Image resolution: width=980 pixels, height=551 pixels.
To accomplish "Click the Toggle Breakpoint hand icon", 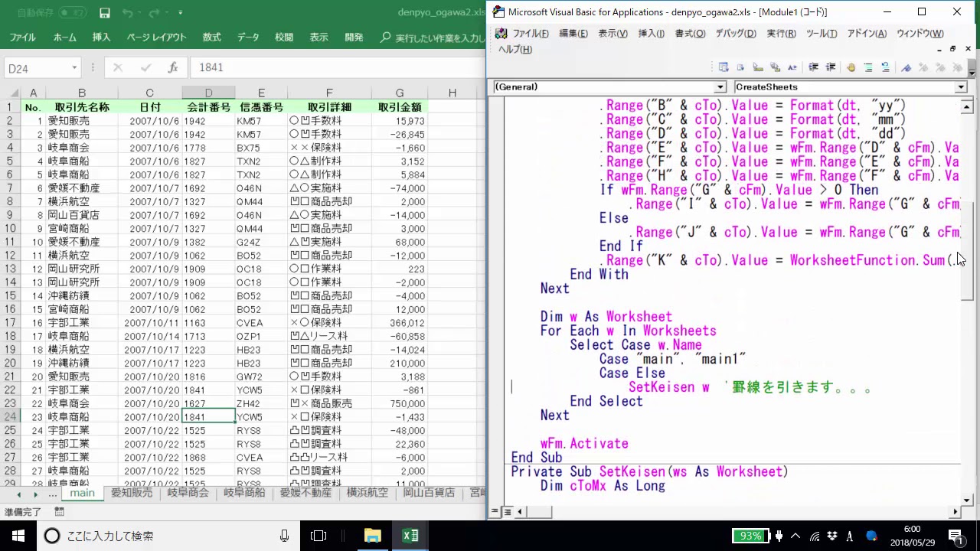I will point(851,67).
